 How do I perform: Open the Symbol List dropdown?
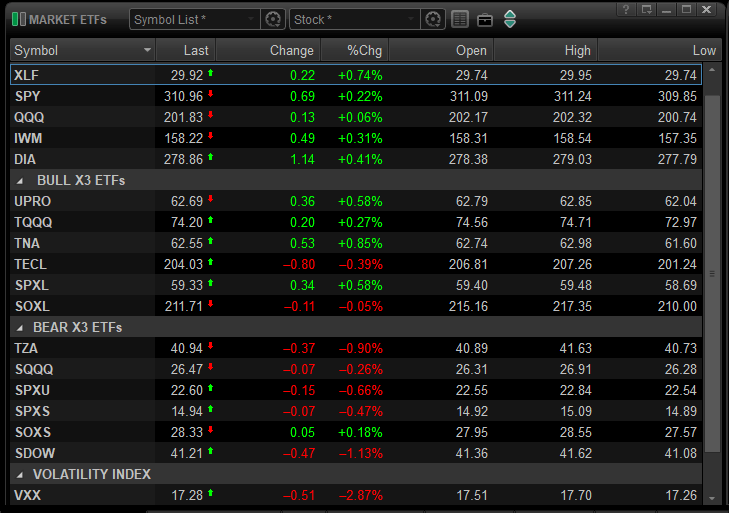pos(195,19)
